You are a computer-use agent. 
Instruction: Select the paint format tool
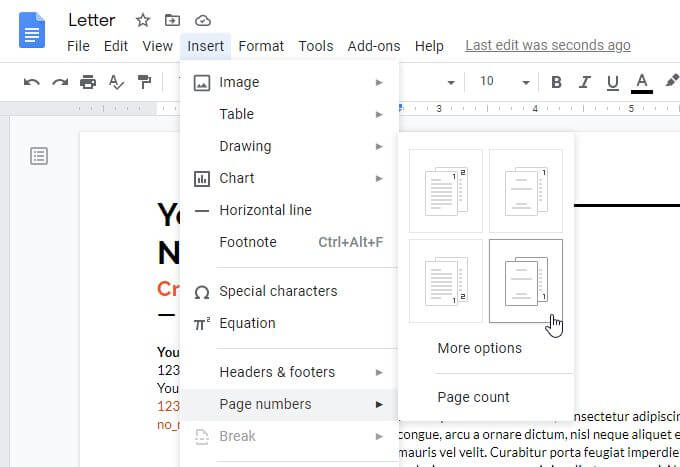144,82
